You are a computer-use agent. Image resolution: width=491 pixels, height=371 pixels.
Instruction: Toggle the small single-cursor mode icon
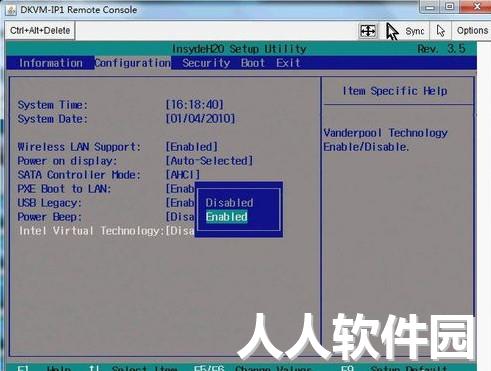tap(441, 31)
